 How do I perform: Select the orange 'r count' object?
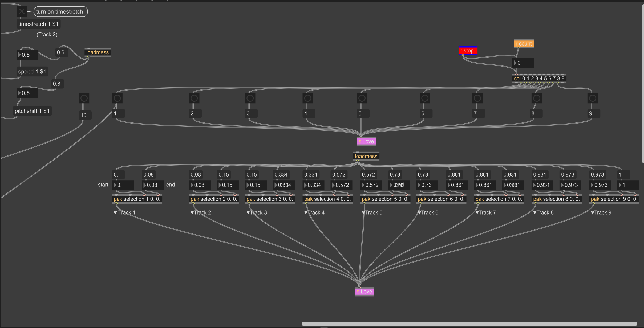click(524, 44)
